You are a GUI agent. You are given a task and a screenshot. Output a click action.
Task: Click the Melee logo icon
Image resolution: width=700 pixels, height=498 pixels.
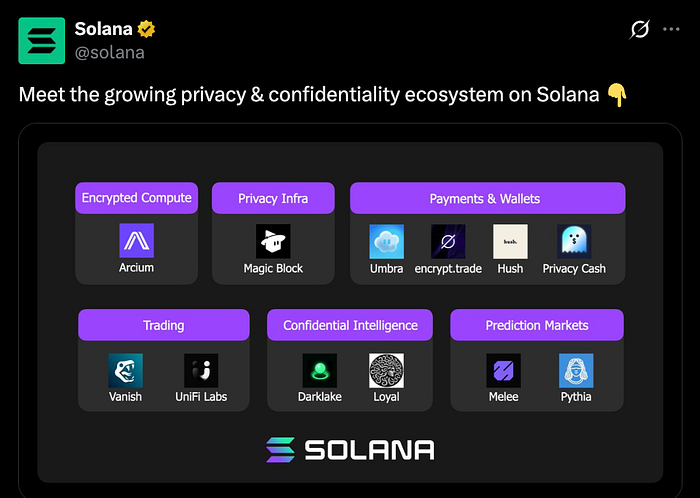[503, 371]
